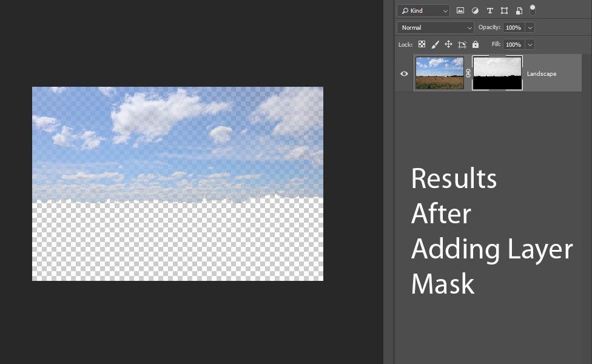592x364 pixels.
Task: Select the Landscape layer mask thumbnail
Action: 497,73
